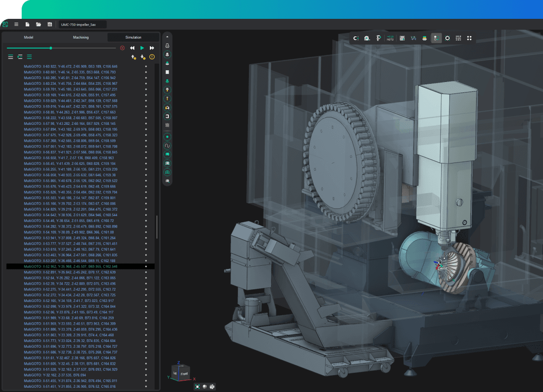Click the simulation progress slider handle
The image size is (543, 392).
[x=51, y=48]
